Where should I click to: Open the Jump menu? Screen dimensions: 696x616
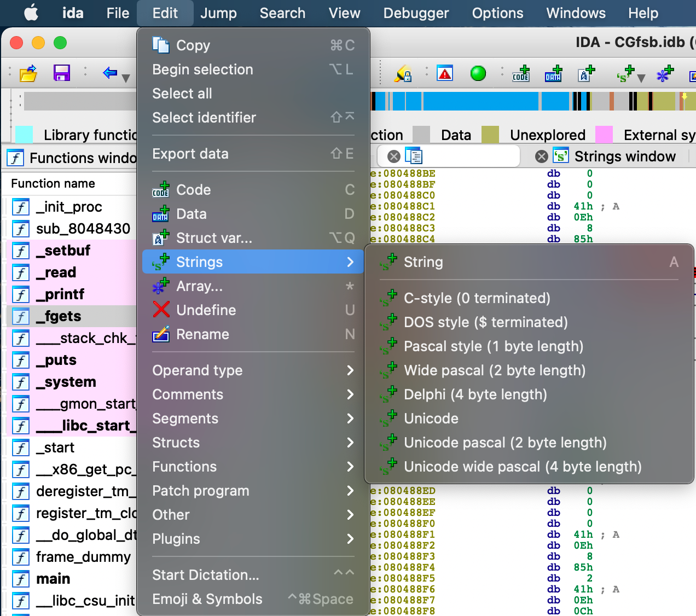click(218, 13)
